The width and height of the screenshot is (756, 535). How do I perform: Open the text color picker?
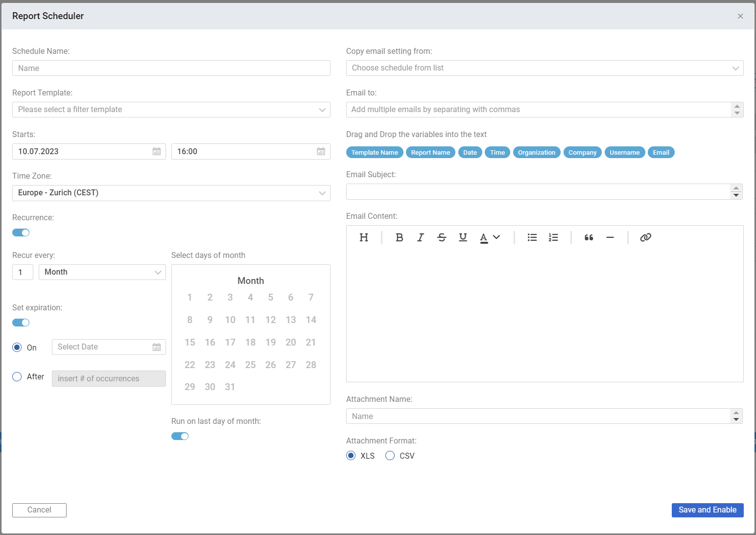click(x=490, y=237)
